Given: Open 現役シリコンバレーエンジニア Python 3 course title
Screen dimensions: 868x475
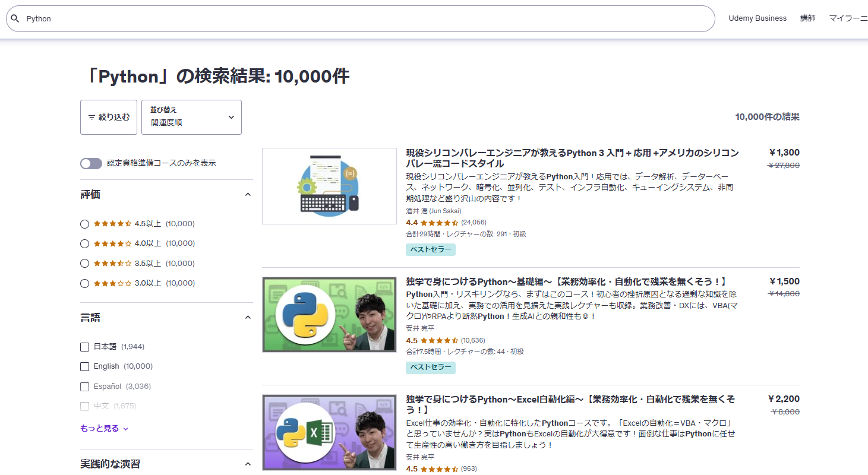Looking at the screenshot, I should point(572,158).
